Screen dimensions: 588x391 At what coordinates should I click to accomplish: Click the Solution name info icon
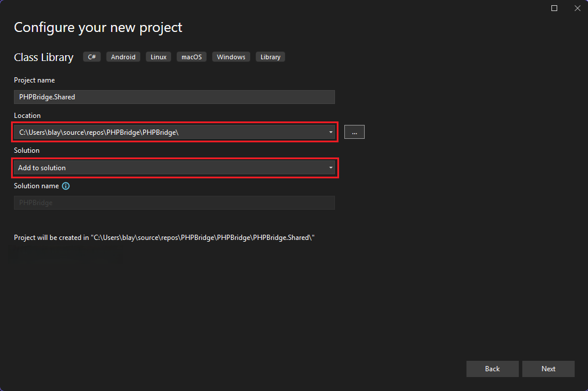coord(66,186)
